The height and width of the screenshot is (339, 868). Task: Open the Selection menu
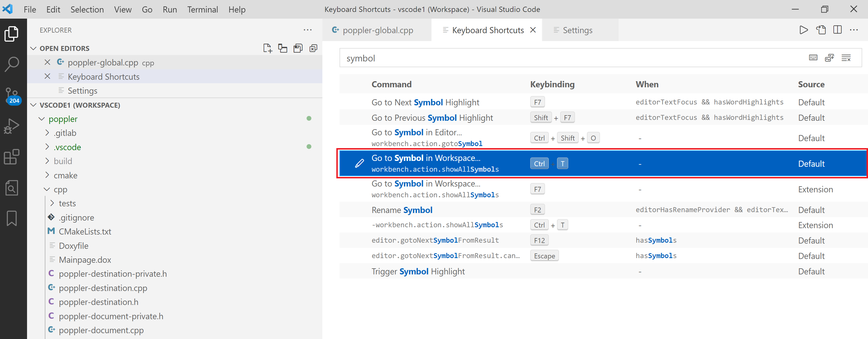87,9
